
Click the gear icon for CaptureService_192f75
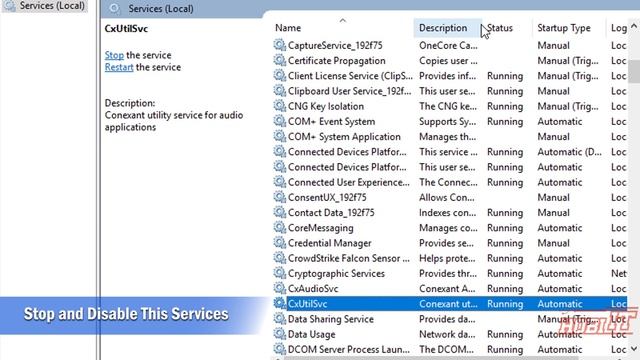coord(280,45)
